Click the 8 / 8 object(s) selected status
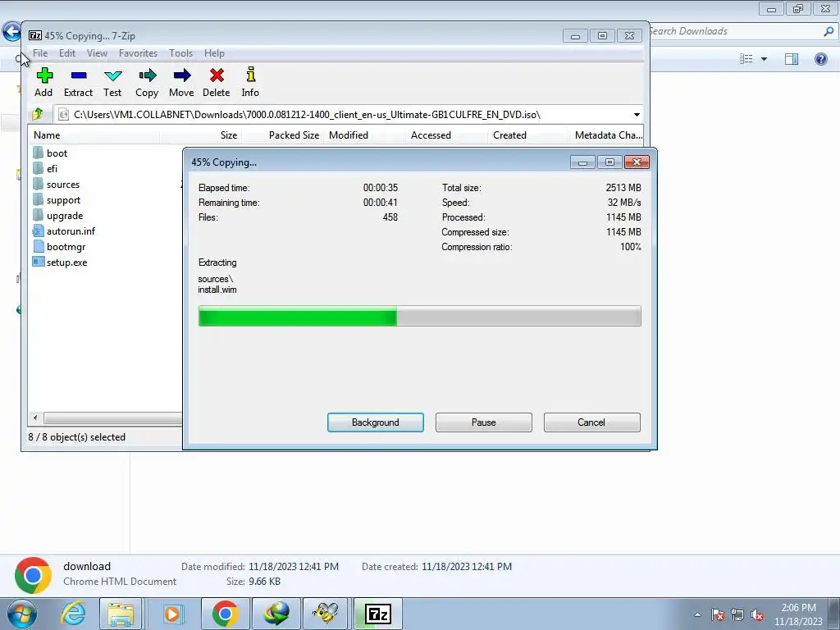Screen dimensions: 840x630 click(77, 437)
